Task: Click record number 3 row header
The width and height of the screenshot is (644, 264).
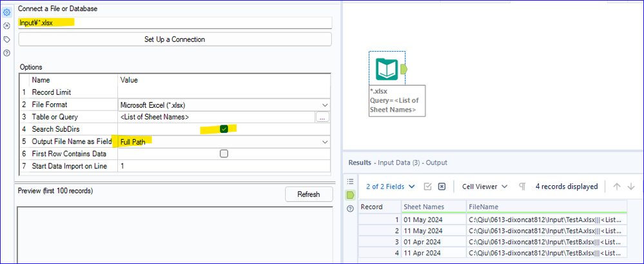Action: [x=380, y=242]
